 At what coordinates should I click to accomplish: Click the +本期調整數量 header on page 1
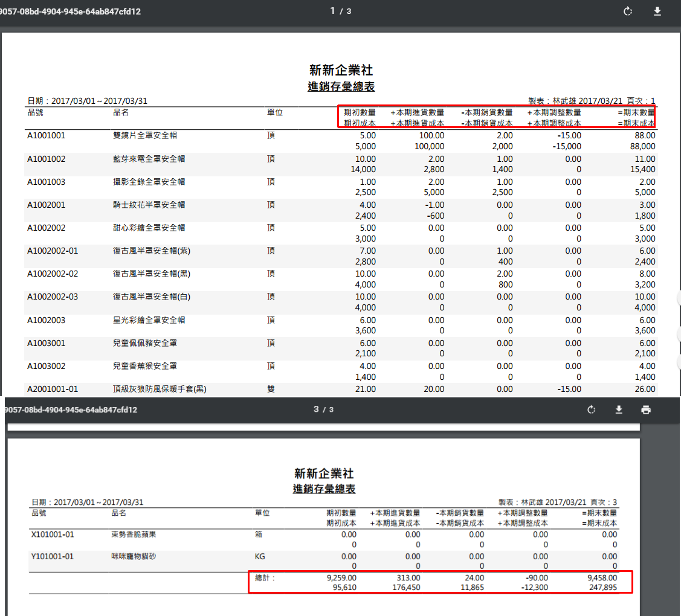[x=554, y=112]
